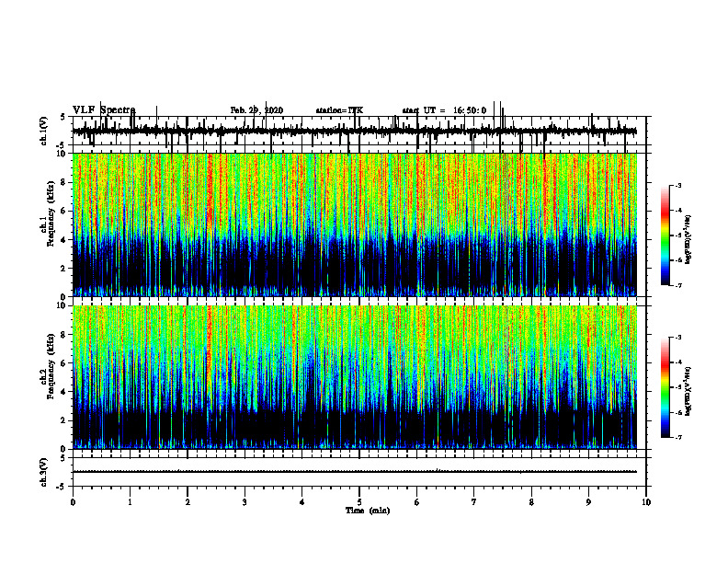Click the "ch.3(V)" axis label
728x563 pixels.
(44, 472)
